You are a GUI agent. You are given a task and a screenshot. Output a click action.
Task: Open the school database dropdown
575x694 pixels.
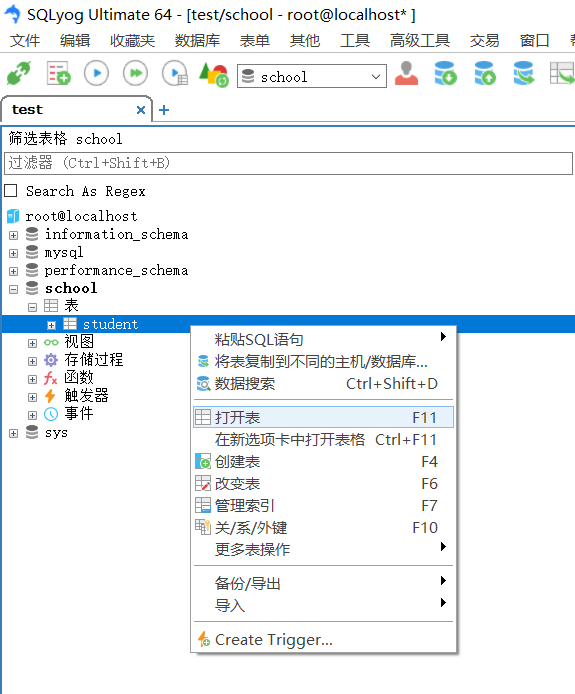pos(375,77)
